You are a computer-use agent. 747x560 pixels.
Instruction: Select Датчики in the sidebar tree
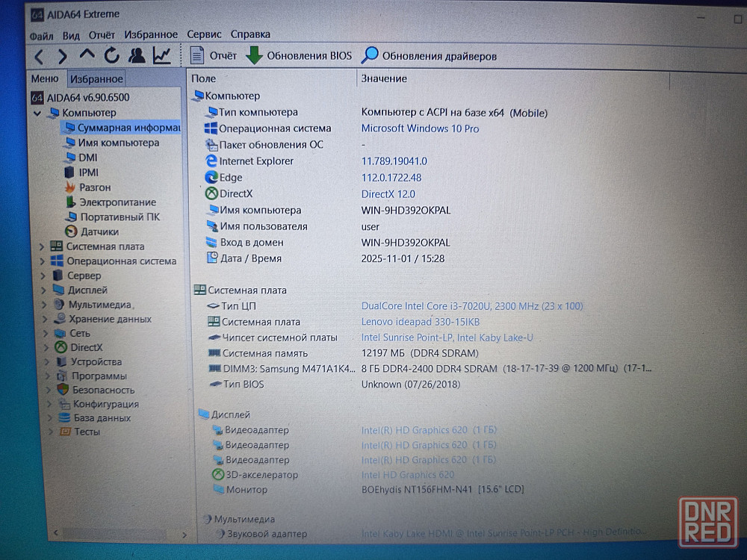click(99, 231)
